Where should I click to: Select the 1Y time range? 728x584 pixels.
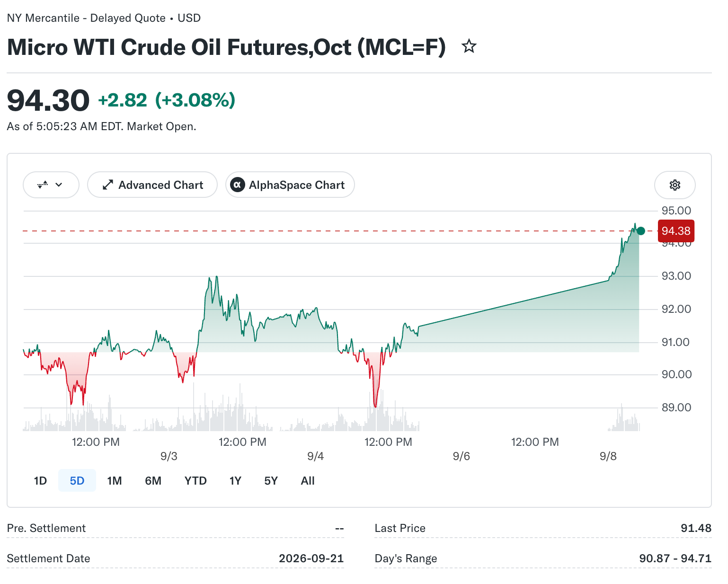235,481
